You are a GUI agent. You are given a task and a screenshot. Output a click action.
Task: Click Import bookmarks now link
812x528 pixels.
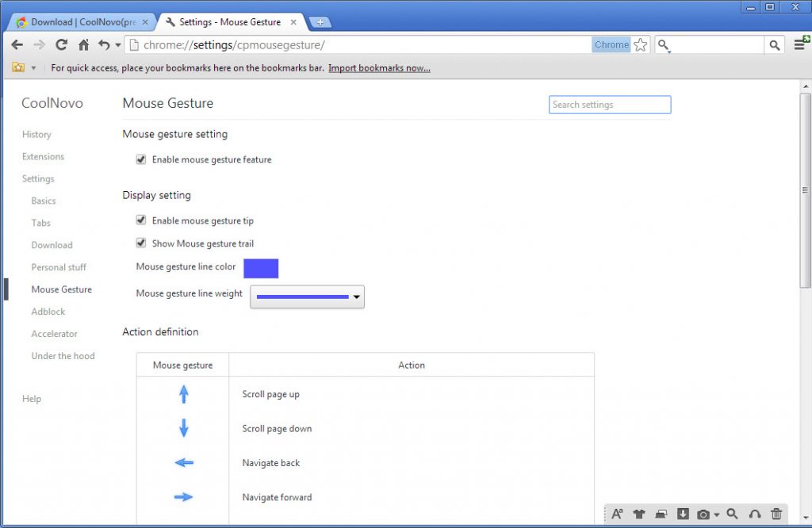[x=379, y=68]
